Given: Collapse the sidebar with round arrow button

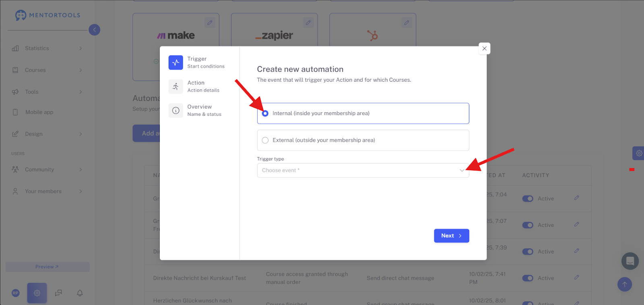Looking at the screenshot, I should [95, 30].
